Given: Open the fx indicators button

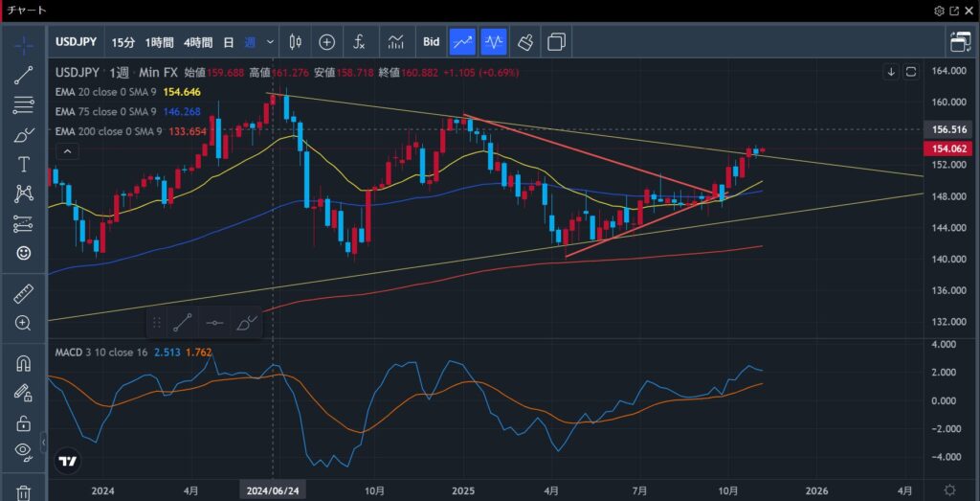Looking at the screenshot, I should 359,42.
